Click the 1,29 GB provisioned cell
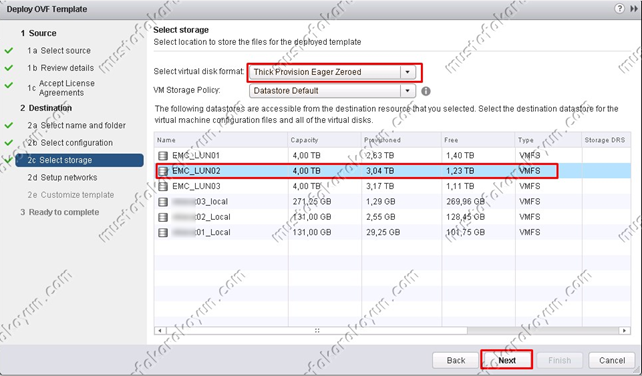 [381, 202]
